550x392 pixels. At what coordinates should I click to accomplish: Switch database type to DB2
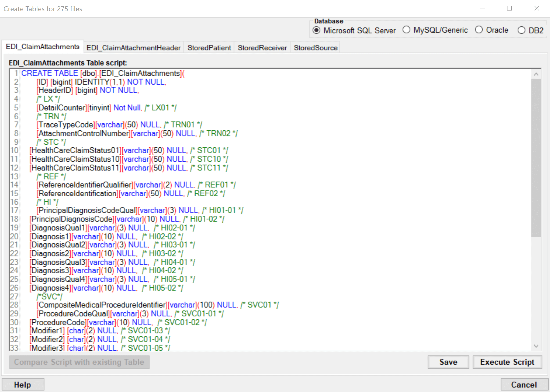[x=521, y=30]
